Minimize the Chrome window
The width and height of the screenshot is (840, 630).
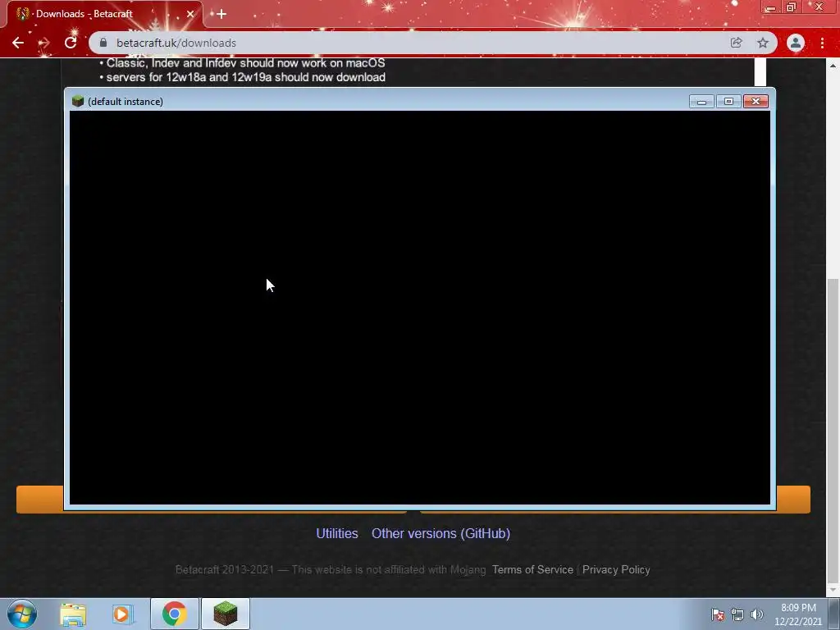point(770,7)
